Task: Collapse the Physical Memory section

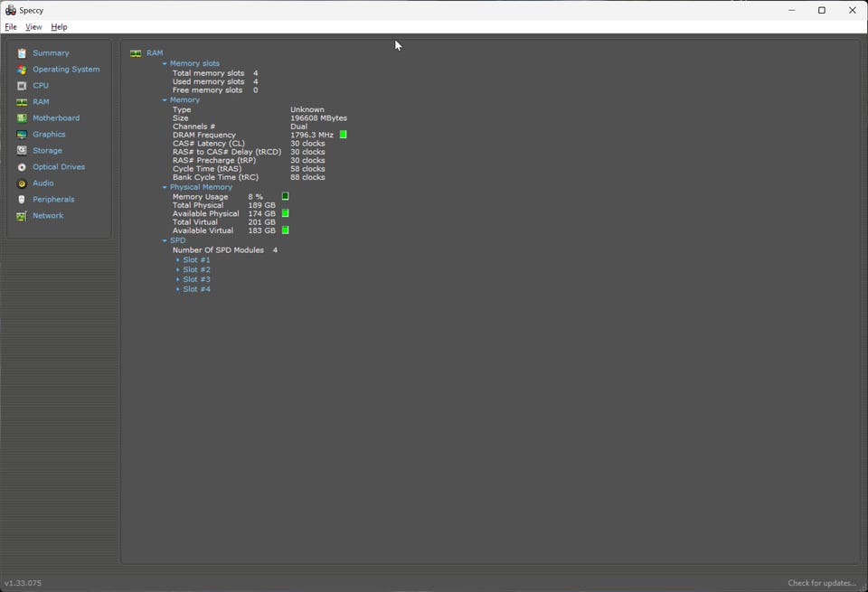Action: [165, 188]
